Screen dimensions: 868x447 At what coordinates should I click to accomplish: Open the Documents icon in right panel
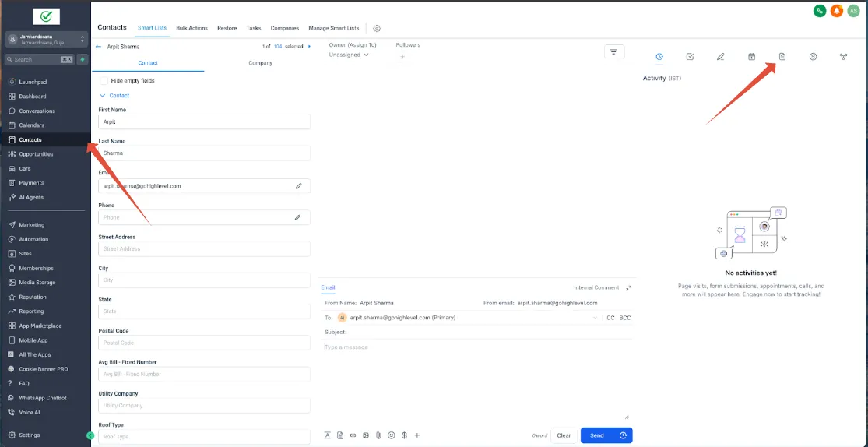782,57
